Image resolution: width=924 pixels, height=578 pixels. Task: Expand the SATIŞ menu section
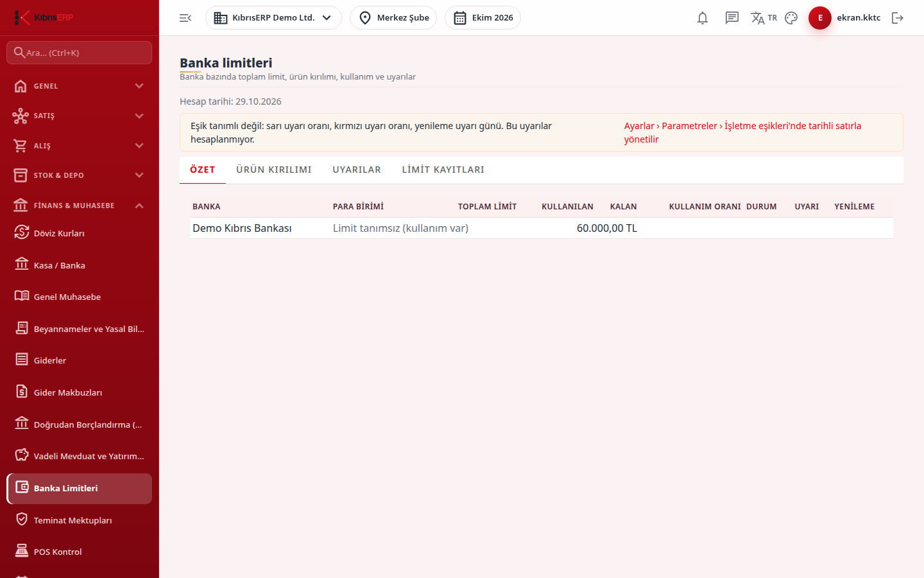80,116
